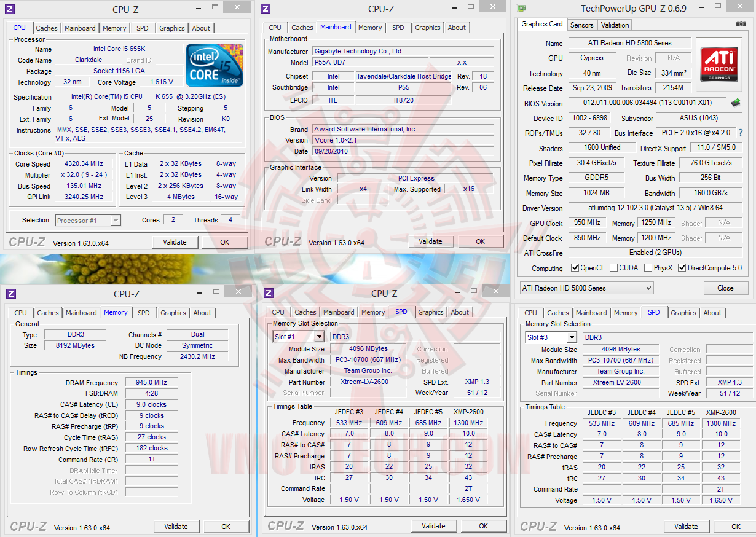Click OK in the Mainboard CPU-Z window
The height and width of the screenshot is (537, 756).
(481, 241)
